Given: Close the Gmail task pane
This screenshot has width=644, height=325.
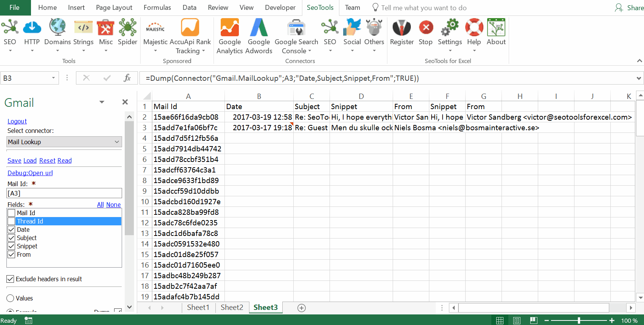Looking at the screenshot, I should pos(125,102).
